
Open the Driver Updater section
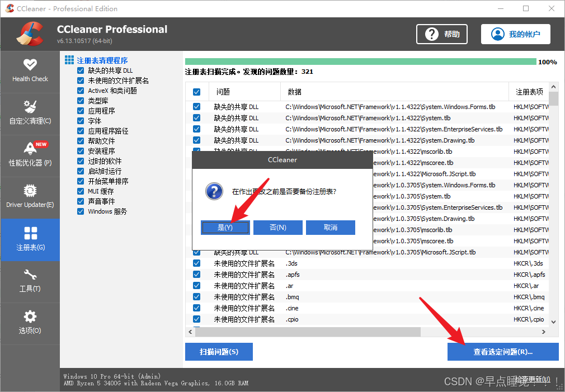click(30, 197)
